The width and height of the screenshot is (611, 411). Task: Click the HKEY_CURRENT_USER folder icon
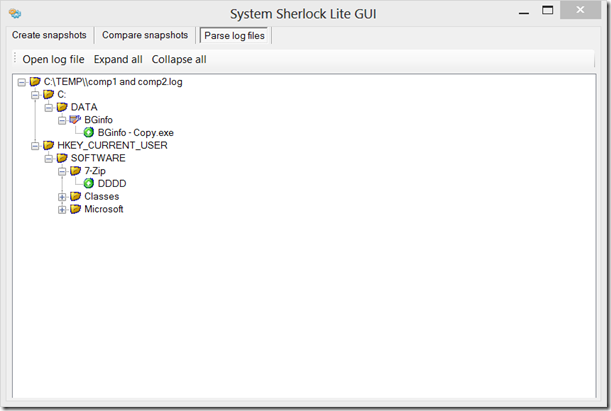[49, 145]
